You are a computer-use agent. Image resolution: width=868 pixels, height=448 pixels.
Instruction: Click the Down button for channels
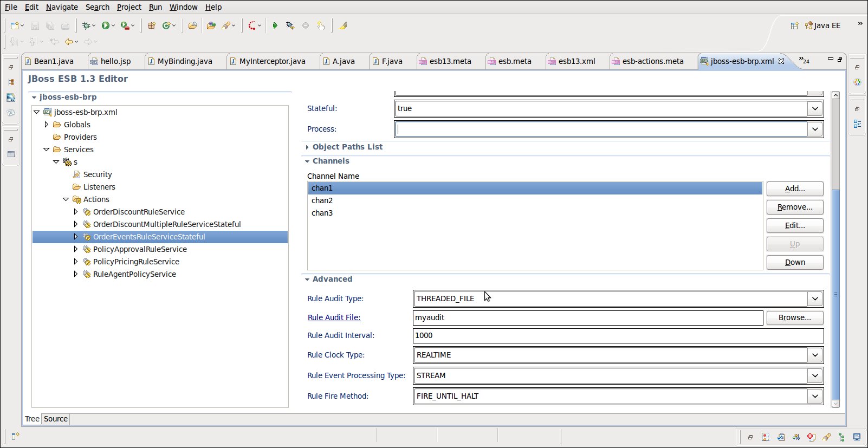pos(795,262)
